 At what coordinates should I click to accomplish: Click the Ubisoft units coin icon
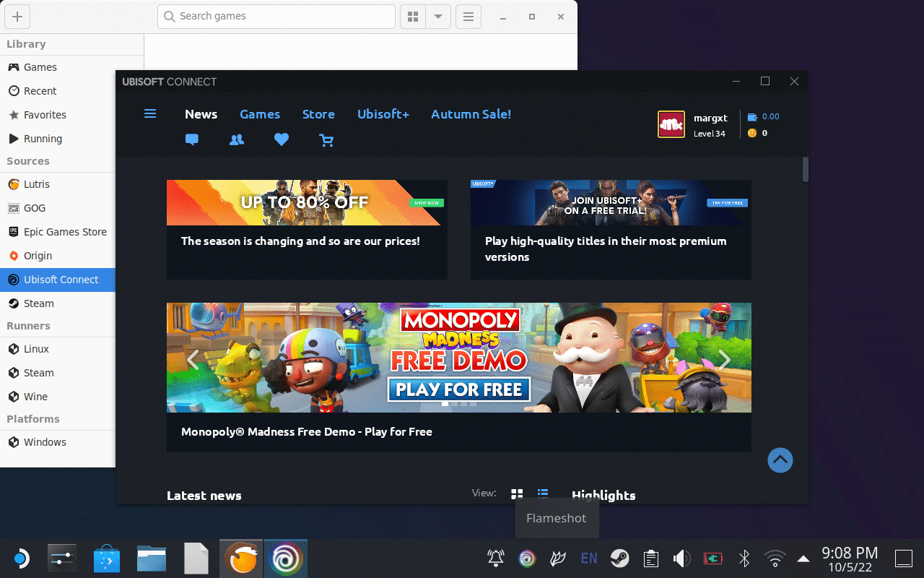[751, 133]
